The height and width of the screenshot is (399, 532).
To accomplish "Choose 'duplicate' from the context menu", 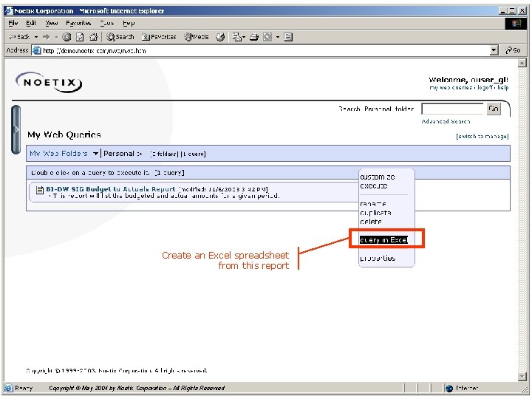I will pyautogui.click(x=375, y=213).
